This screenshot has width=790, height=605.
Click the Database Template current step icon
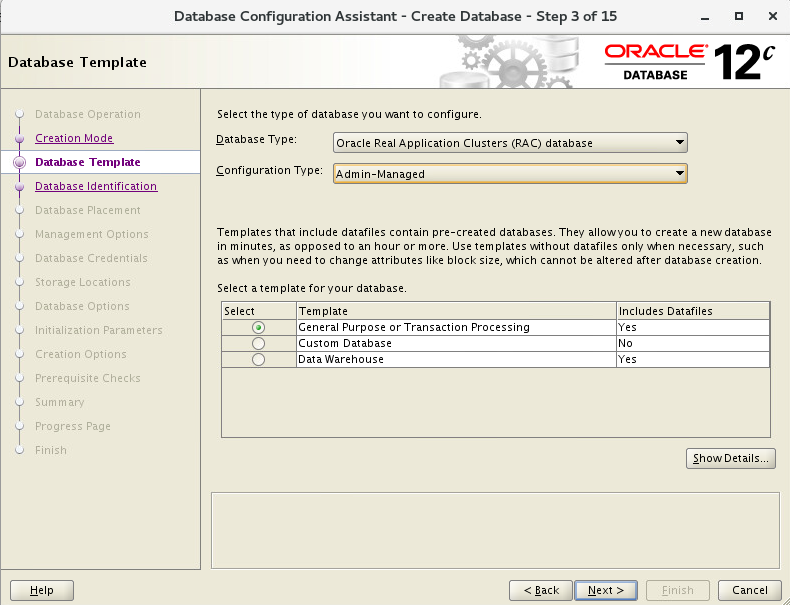(x=20, y=162)
